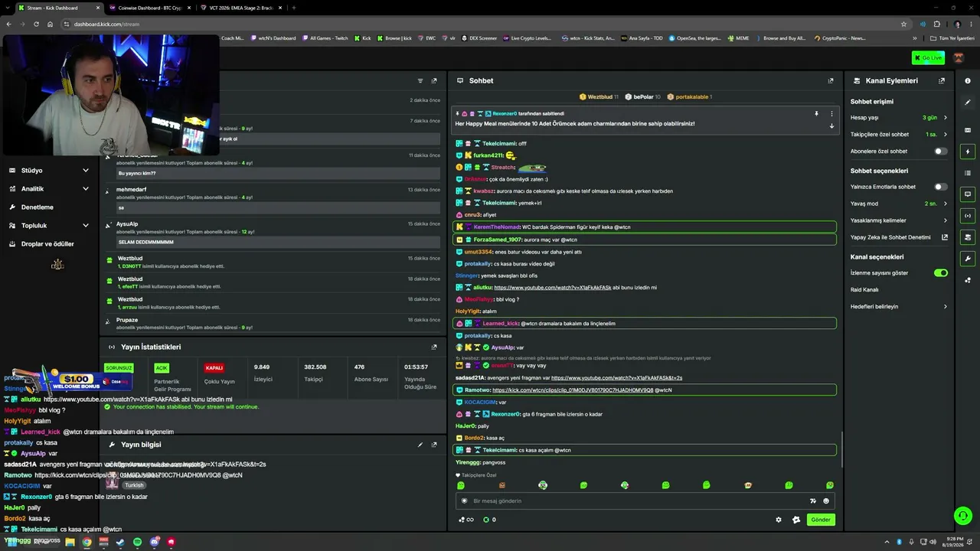The height and width of the screenshot is (551, 980).
Task: Pop out the activity feed panel
Action: click(x=434, y=80)
